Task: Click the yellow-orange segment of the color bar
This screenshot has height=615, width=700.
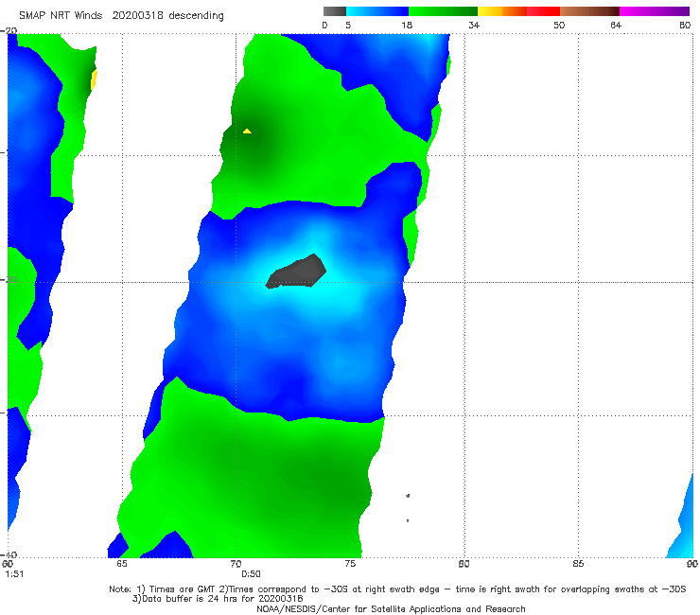Action: click(x=501, y=11)
